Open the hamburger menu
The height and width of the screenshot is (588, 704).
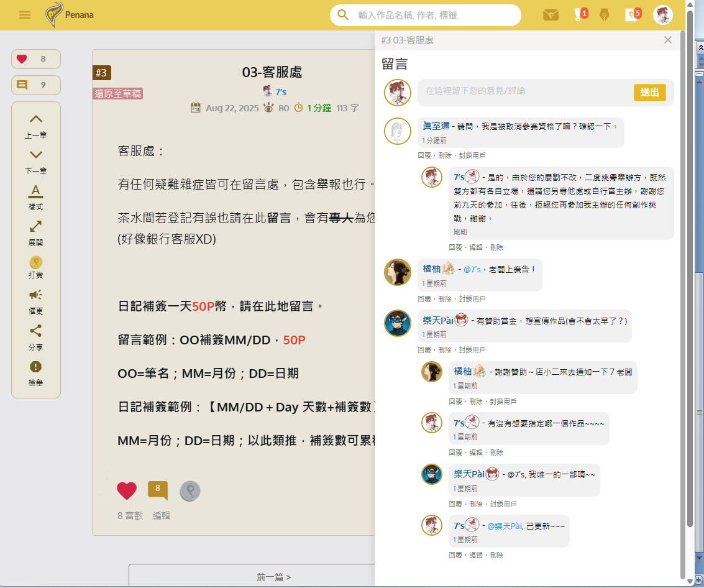point(25,15)
